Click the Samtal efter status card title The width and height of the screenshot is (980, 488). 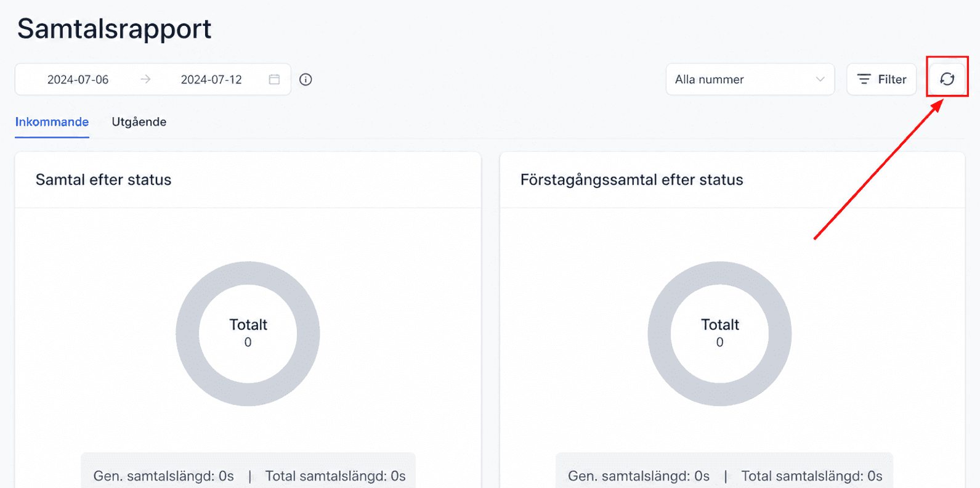click(x=103, y=180)
